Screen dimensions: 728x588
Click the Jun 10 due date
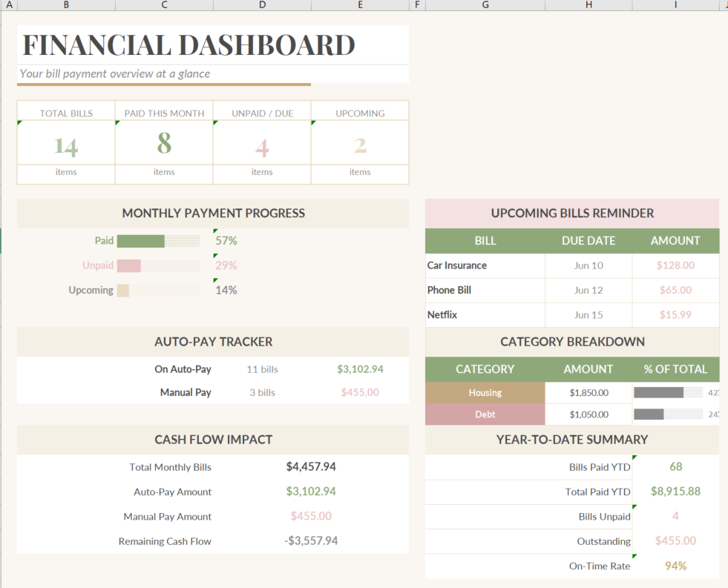[x=588, y=265]
